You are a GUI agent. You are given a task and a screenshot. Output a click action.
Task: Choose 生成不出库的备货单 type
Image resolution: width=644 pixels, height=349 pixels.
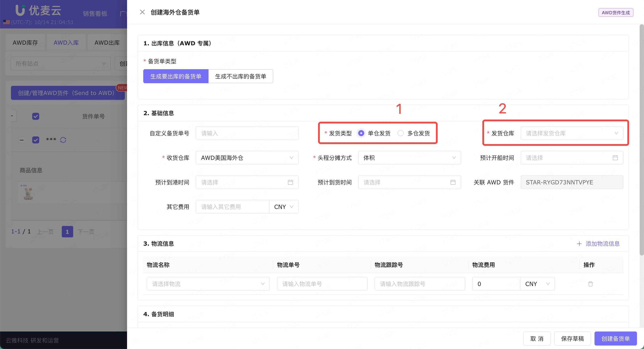point(241,76)
